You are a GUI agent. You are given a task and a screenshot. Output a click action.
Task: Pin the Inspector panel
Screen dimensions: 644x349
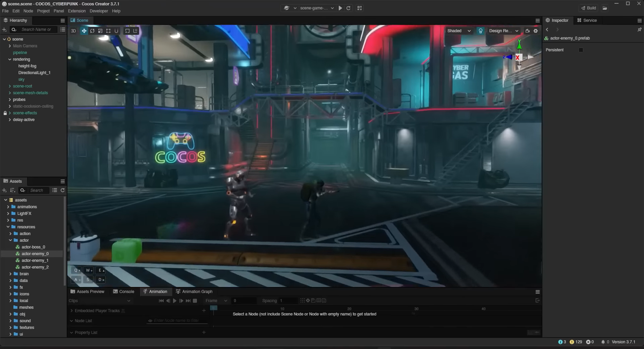[x=639, y=30]
